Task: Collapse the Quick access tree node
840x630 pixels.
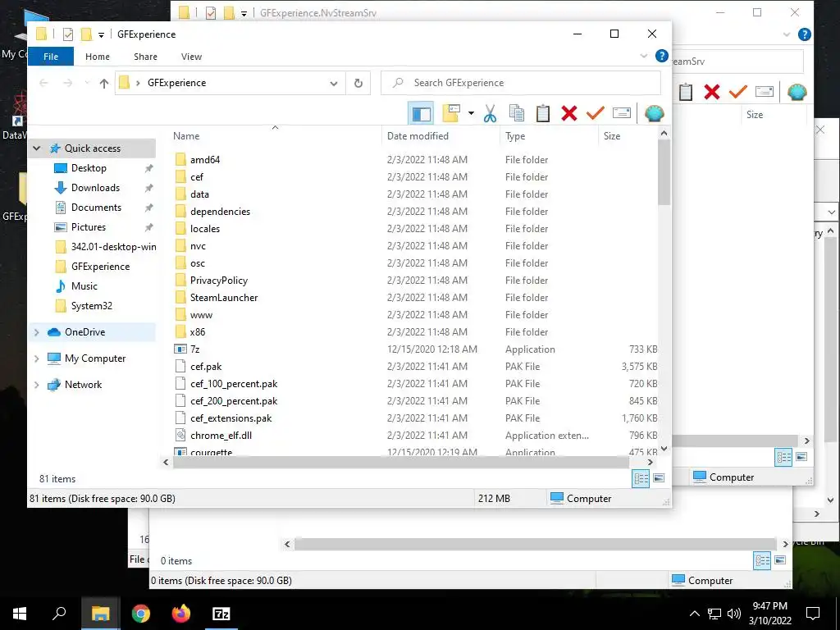Action: 36,148
